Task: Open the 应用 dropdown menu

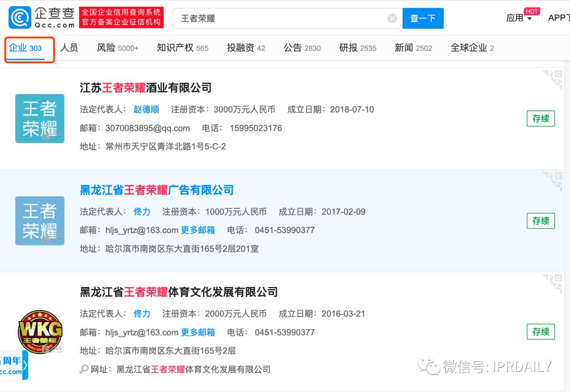Action: (x=519, y=18)
